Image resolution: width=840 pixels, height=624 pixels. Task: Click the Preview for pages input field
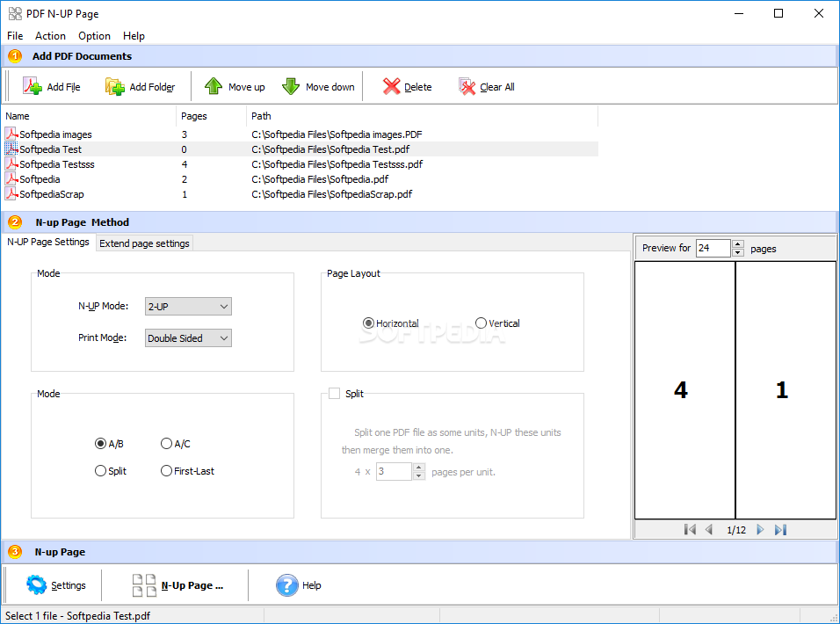[713, 248]
